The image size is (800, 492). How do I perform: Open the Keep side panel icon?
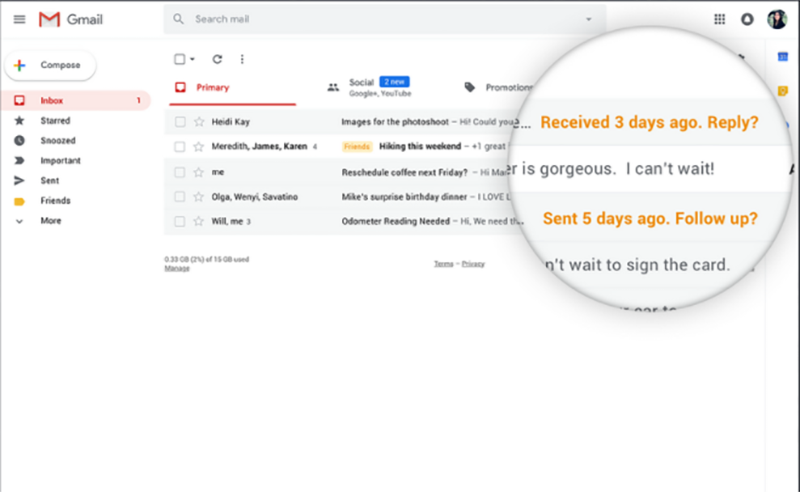pyautogui.click(x=782, y=91)
